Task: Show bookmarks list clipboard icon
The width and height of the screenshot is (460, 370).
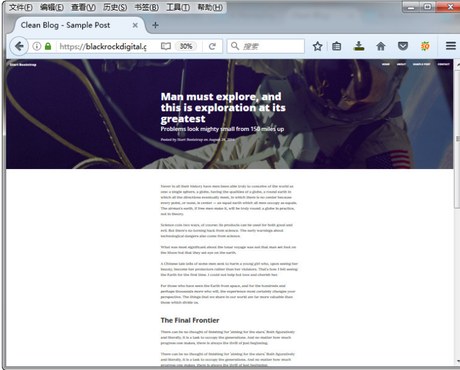Action: 337,46
